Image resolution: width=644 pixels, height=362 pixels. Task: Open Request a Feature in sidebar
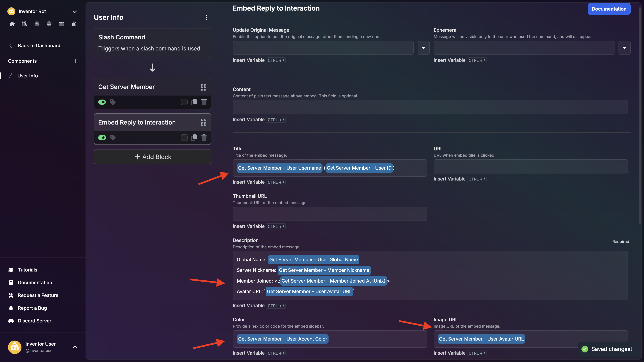pos(38,295)
